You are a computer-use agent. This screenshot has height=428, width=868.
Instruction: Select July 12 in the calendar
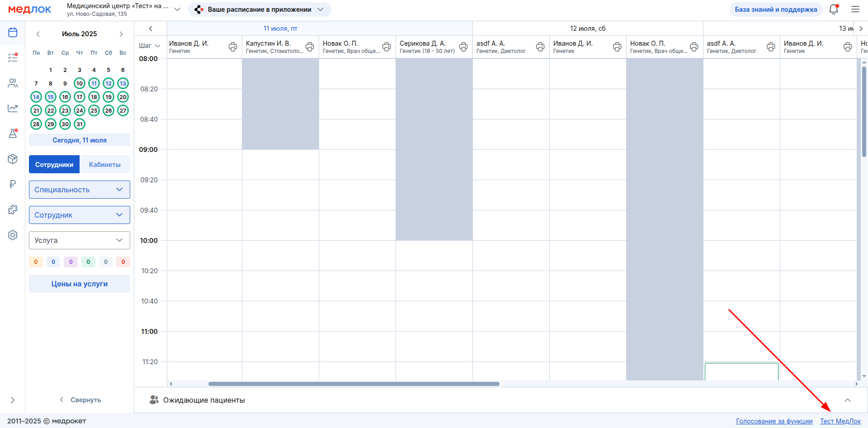(x=108, y=83)
